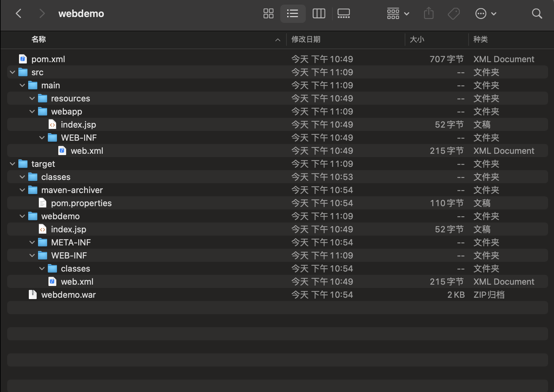554x392 pixels.
Task: Select the index.jsp icon under target webdemo
Action: pos(43,229)
